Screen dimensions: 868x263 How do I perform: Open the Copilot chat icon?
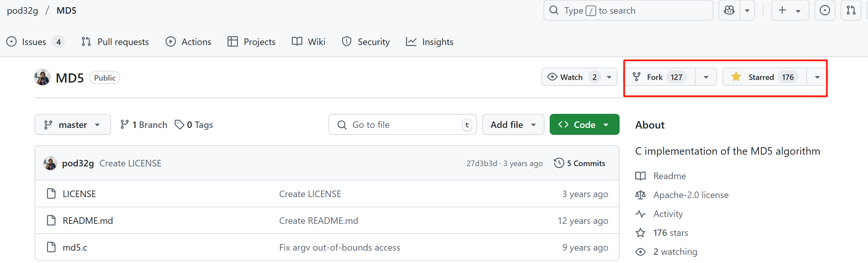tap(729, 10)
